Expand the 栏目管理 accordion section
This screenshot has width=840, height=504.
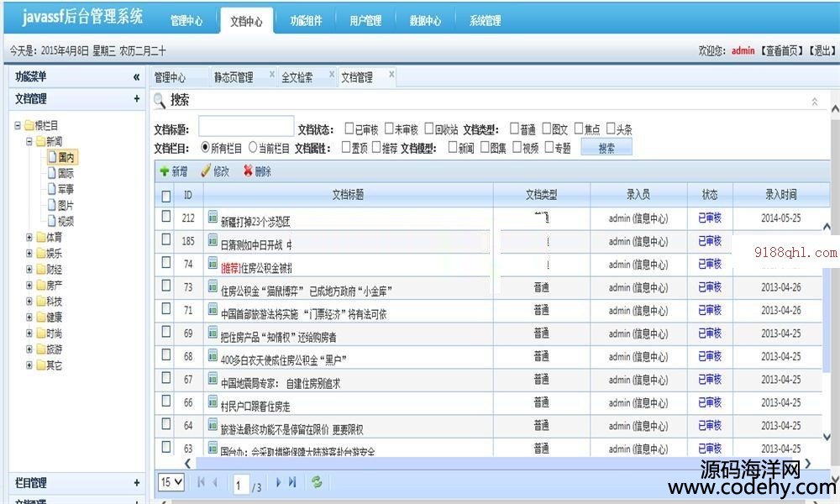(137, 483)
